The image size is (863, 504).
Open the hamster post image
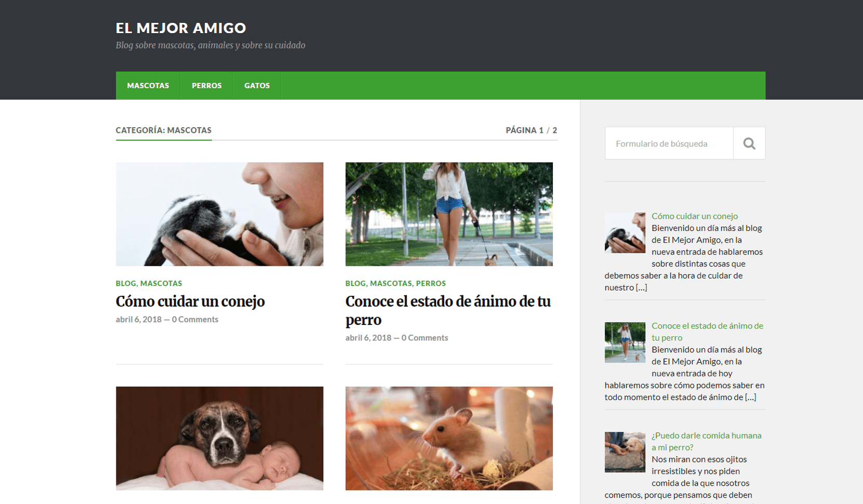tap(449, 438)
